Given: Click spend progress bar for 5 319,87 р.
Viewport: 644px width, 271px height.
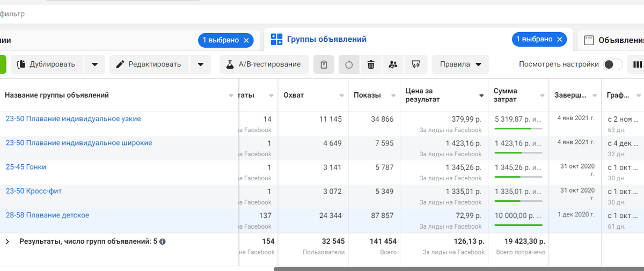Looking at the screenshot, I should click(x=518, y=129).
